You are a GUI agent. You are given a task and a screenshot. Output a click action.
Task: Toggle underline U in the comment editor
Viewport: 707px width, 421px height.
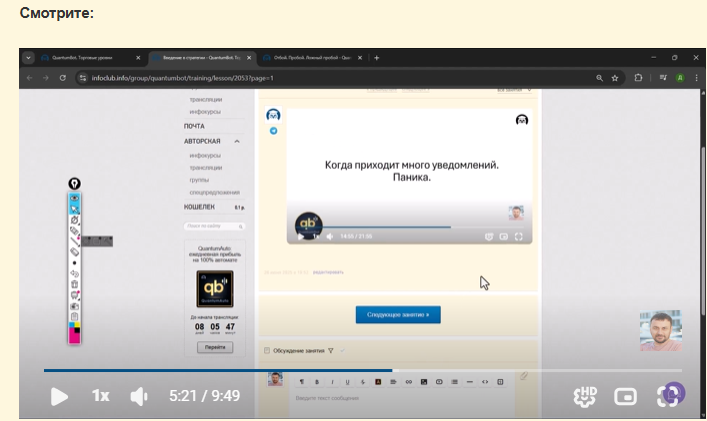[x=347, y=382]
